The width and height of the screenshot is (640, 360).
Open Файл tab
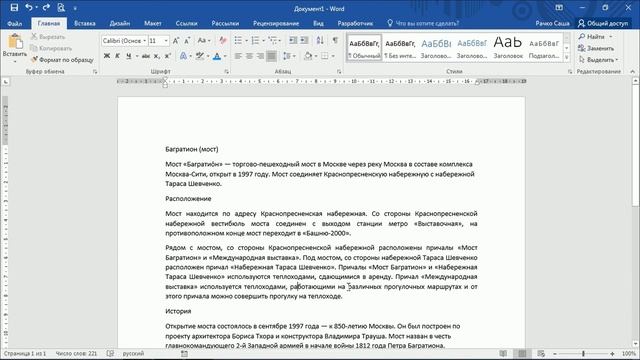14,23
